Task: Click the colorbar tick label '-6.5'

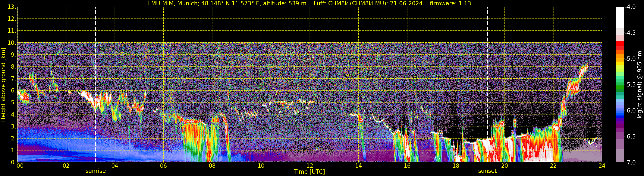Action: click(x=630, y=137)
